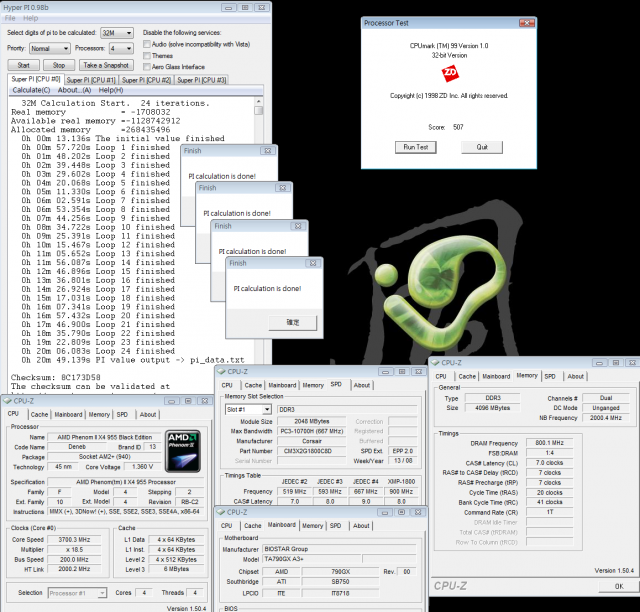Toggle the Aero Glass Interface checkbox
Screen dimensions: 640x612
click(147, 66)
